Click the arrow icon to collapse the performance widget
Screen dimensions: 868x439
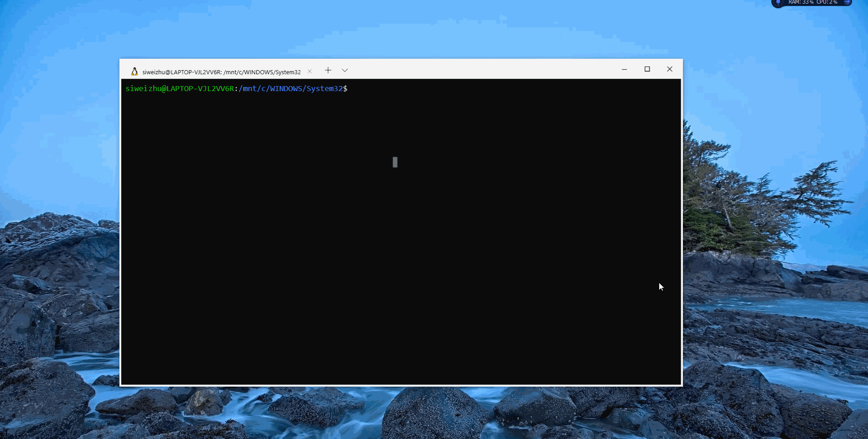click(847, 2)
